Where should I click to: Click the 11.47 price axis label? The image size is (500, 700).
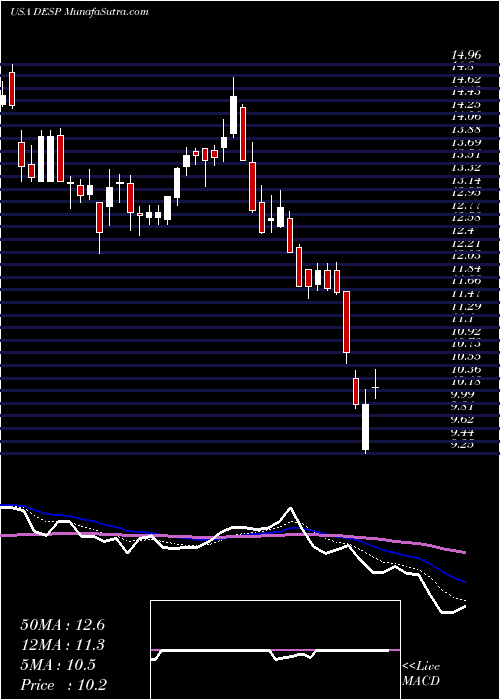466,294
